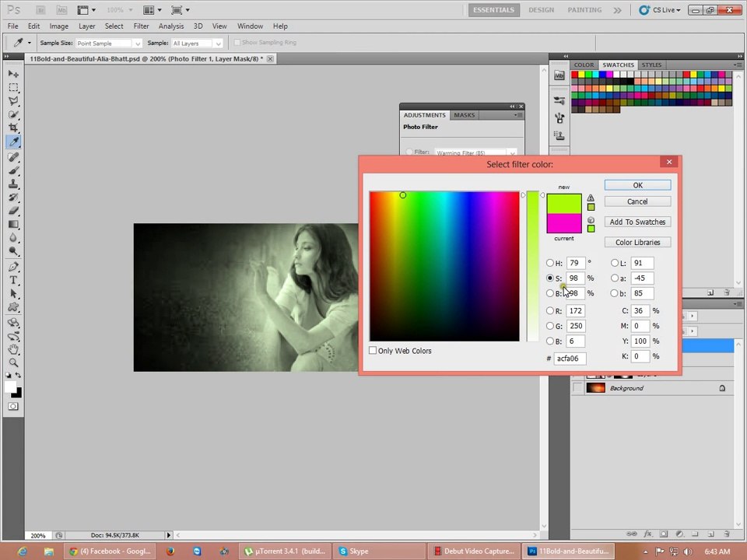Click the not-web-safe color cube icon
Screen dimensions: 747x560
click(591, 220)
